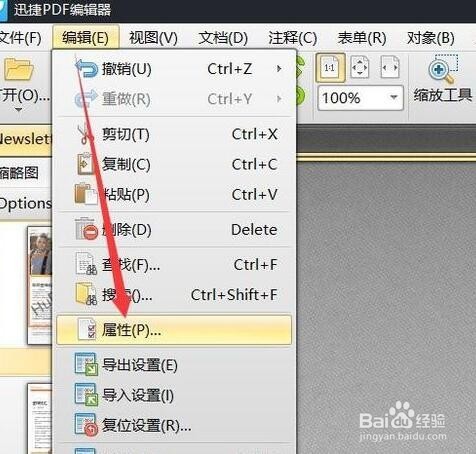Choose 导出设置(E) entry
Image resolution: width=476 pixels, height=454 pixels.
click(x=175, y=365)
